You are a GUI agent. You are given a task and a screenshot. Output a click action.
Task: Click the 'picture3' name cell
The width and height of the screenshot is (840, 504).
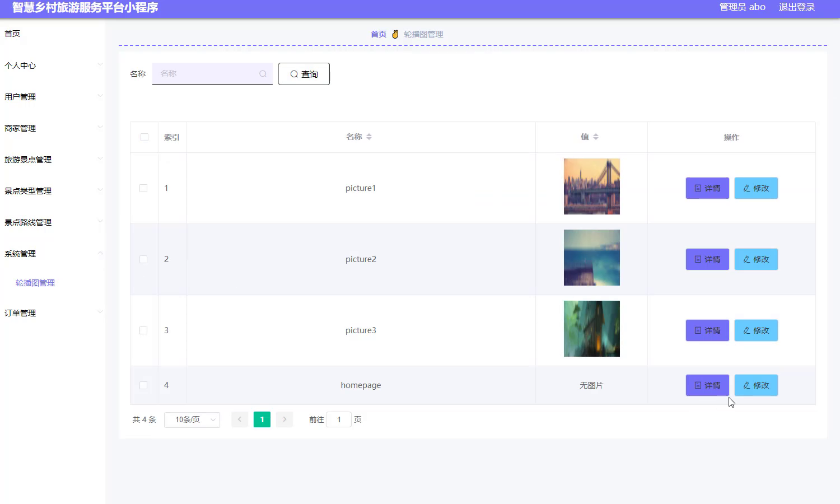[x=361, y=330]
